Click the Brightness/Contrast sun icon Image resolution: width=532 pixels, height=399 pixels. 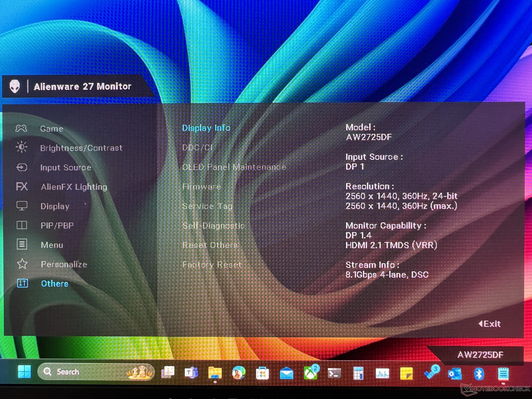[x=22, y=147]
